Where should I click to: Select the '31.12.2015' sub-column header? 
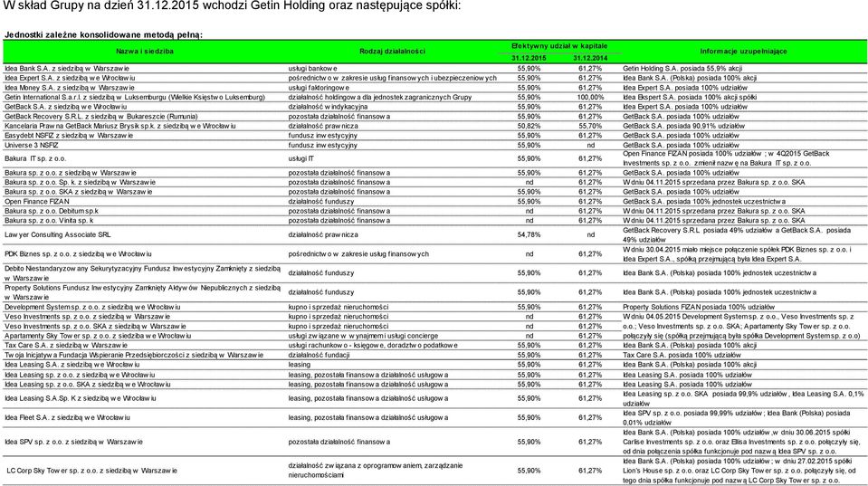[x=529, y=58]
